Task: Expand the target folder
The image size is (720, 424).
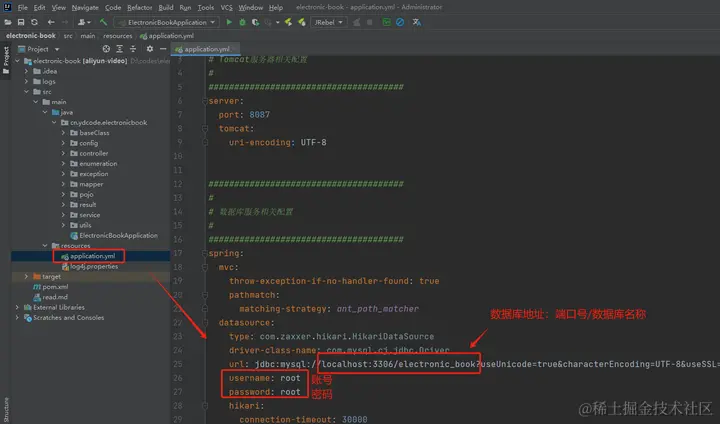Action: (26, 277)
